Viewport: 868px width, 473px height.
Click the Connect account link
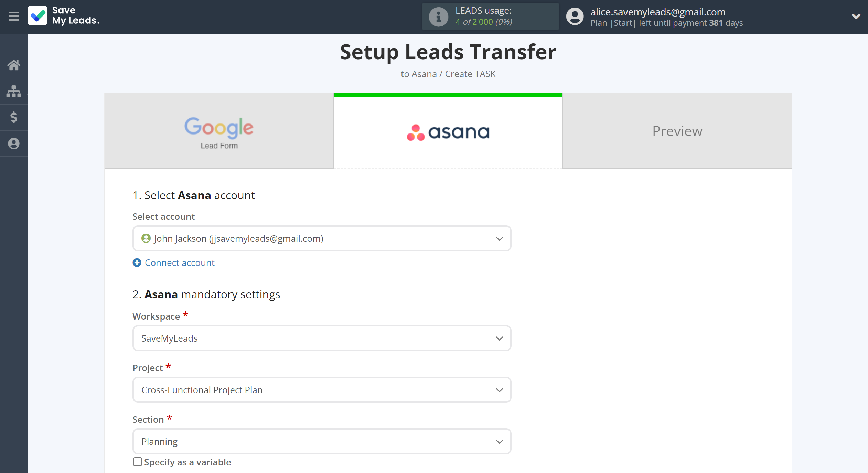(179, 263)
